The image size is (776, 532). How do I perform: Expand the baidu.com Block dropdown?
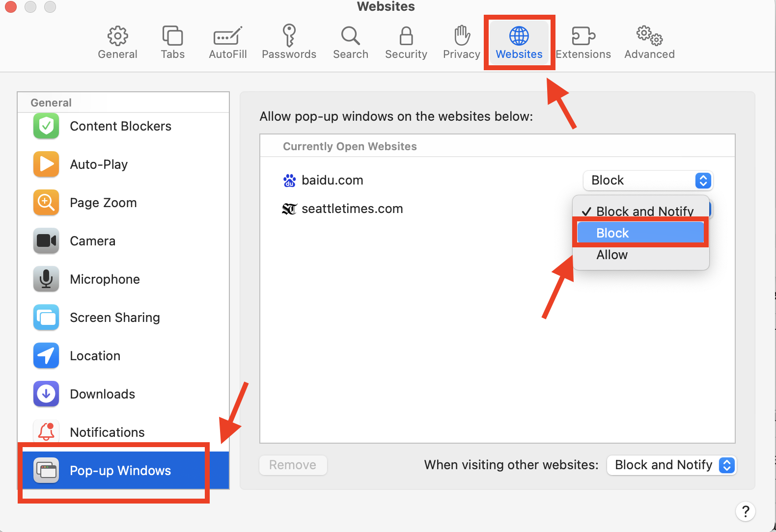coord(647,181)
